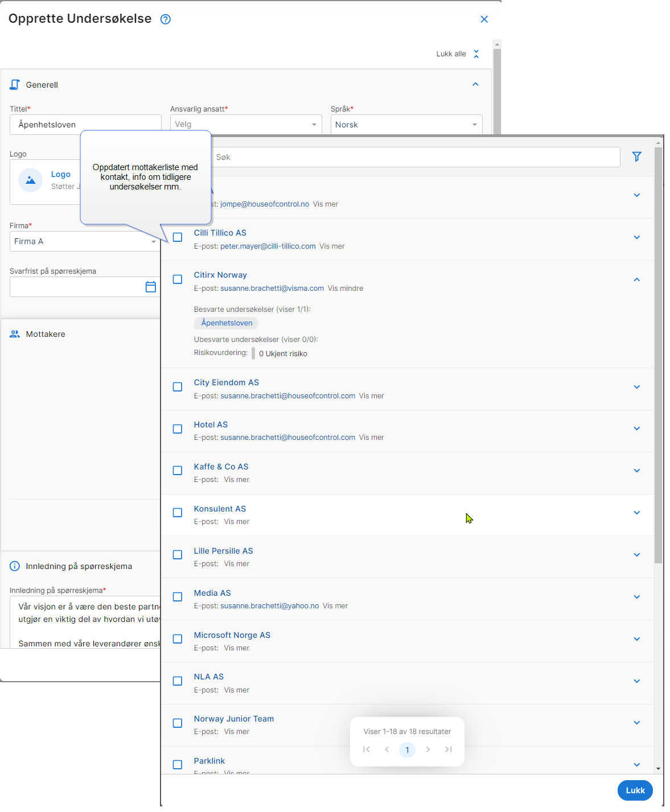Open the Firma dropdown
Viewport: 670px width, 812px height.
point(85,241)
